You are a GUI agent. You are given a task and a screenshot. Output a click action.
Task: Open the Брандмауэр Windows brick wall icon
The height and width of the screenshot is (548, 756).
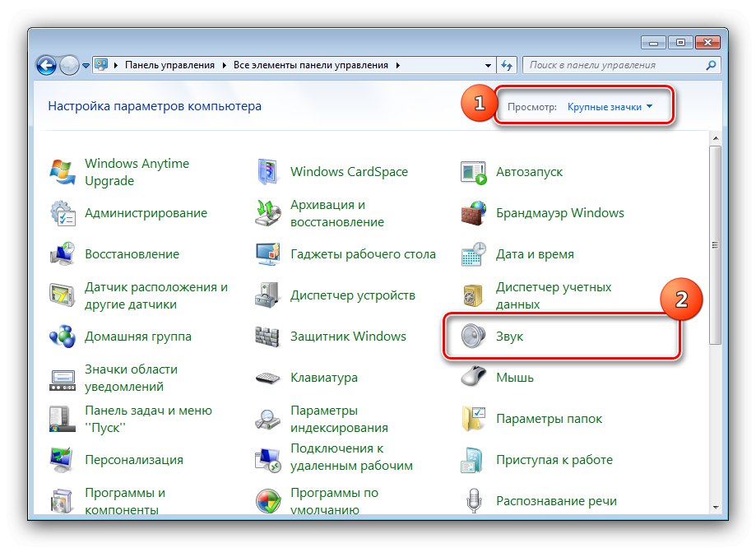tap(474, 213)
